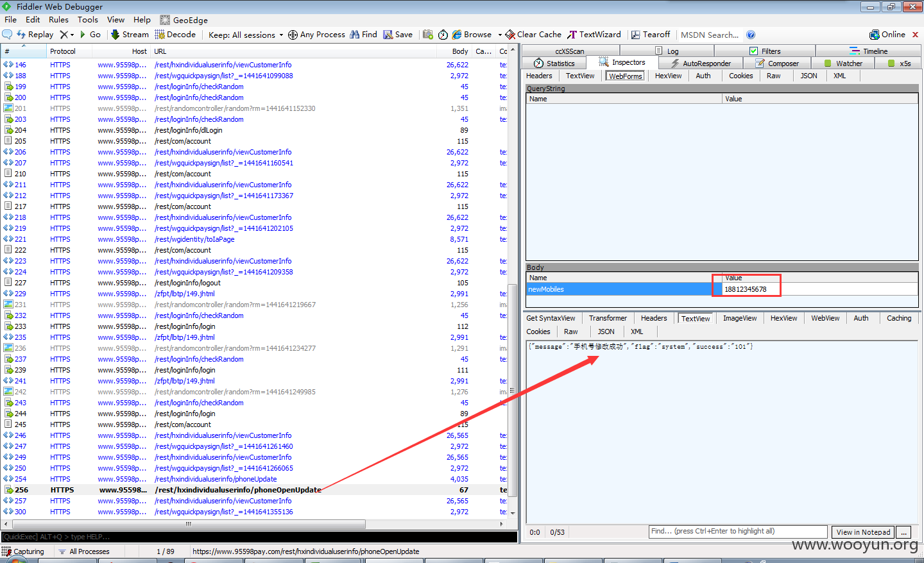Open the TextWizard tool

tap(594, 35)
